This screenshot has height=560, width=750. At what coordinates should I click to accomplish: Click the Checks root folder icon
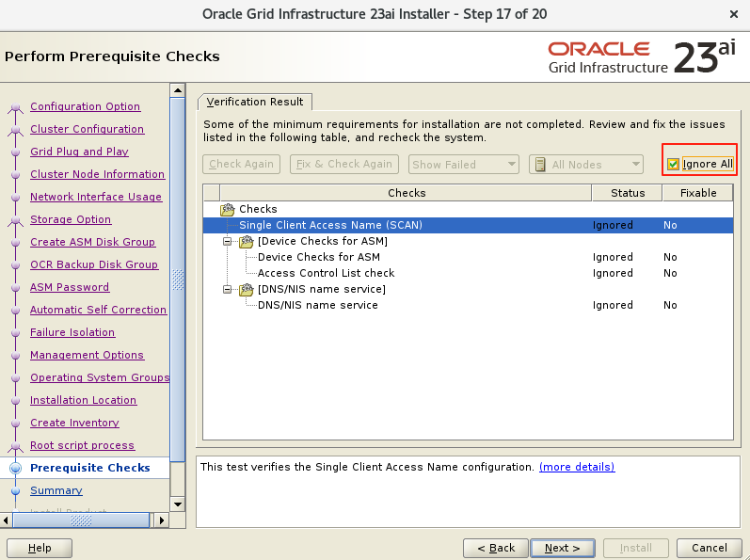[x=227, y=210]
